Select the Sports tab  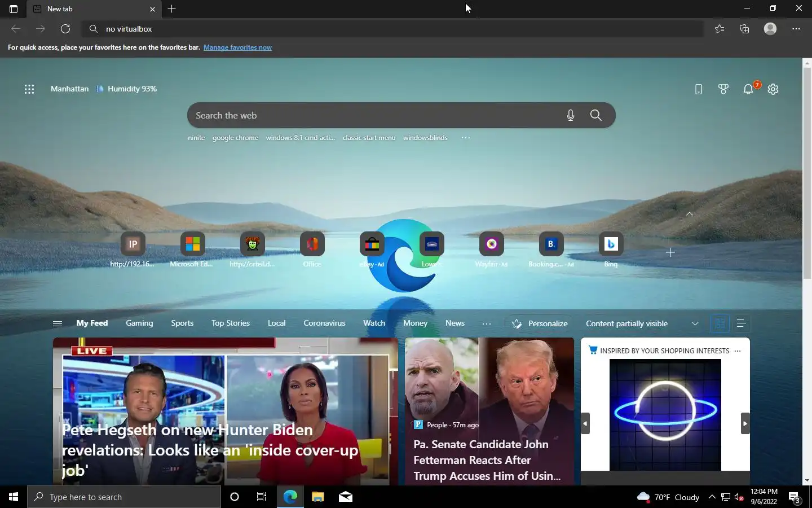click(182, 323)
